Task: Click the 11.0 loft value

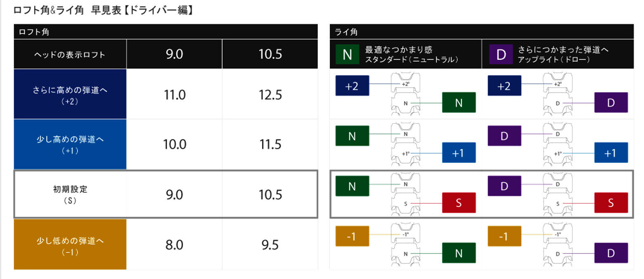Action: [x=175, y=95]
